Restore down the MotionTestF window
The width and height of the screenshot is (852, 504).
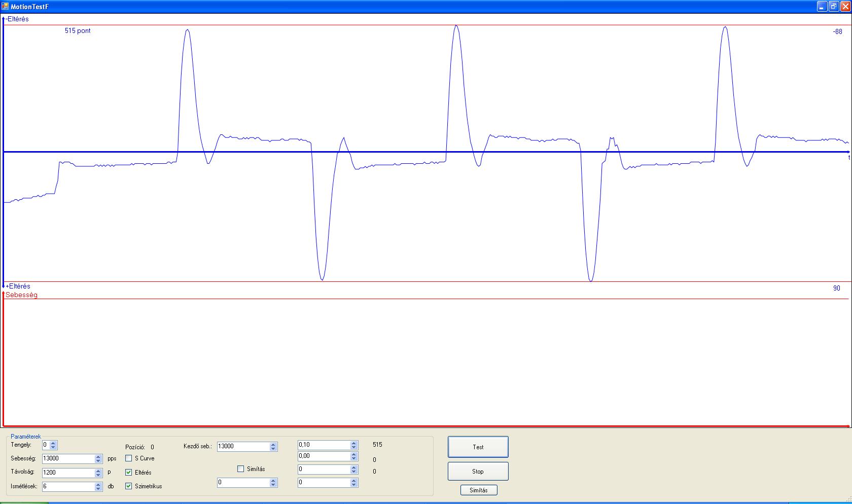tap(834, 7)
